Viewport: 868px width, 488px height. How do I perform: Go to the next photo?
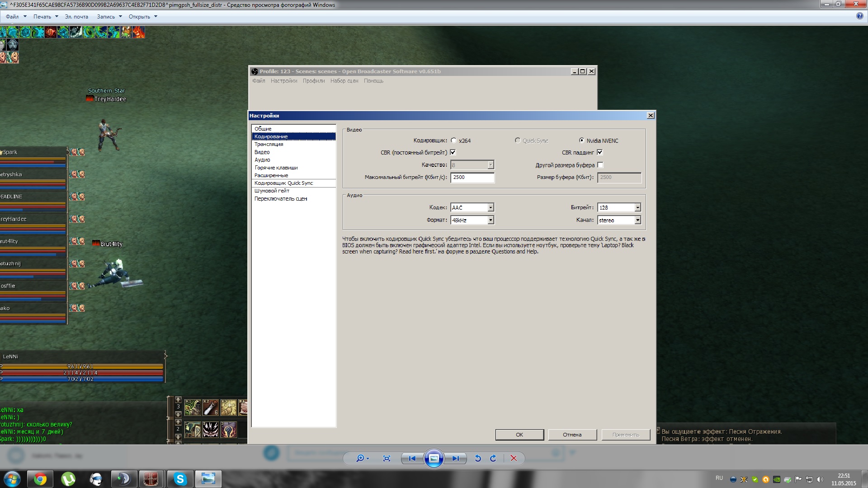455,458
